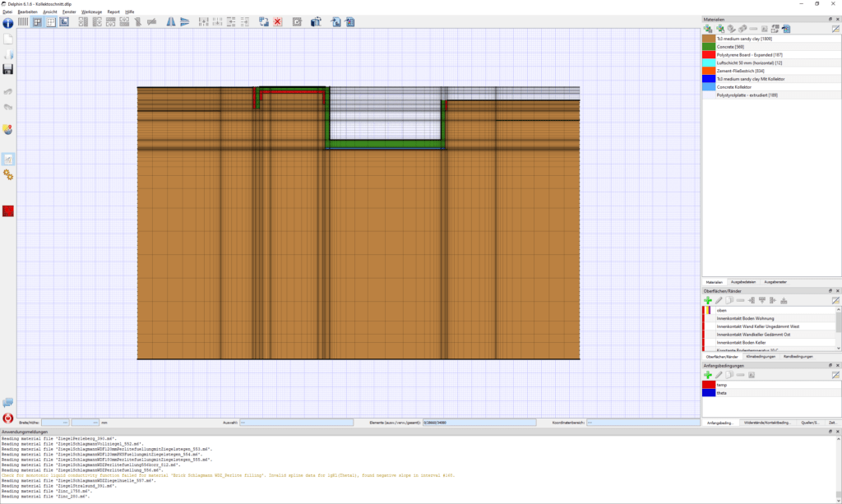842x504 pixels.
Task: Toggle the first selection mode button in toolbar
Action: pyautogui.click(x=37, y=22)
